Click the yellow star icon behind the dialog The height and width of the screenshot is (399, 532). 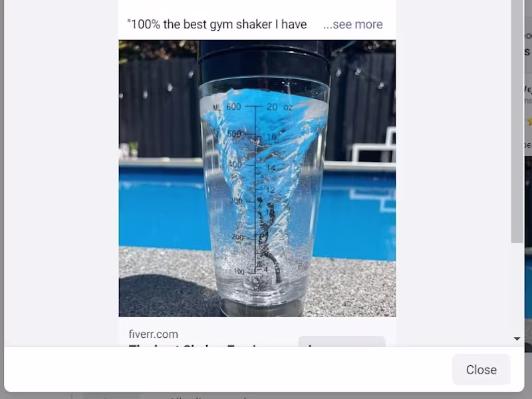click(529, 121)
